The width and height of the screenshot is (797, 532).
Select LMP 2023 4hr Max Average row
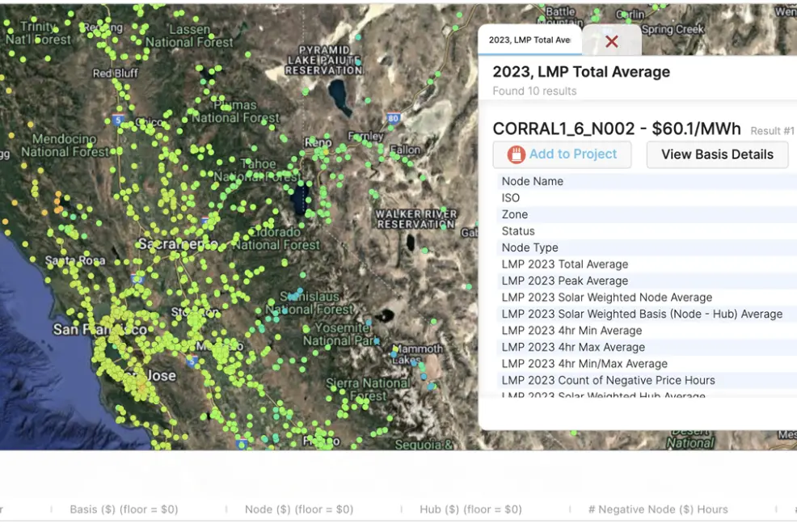(x=647, y=348)
